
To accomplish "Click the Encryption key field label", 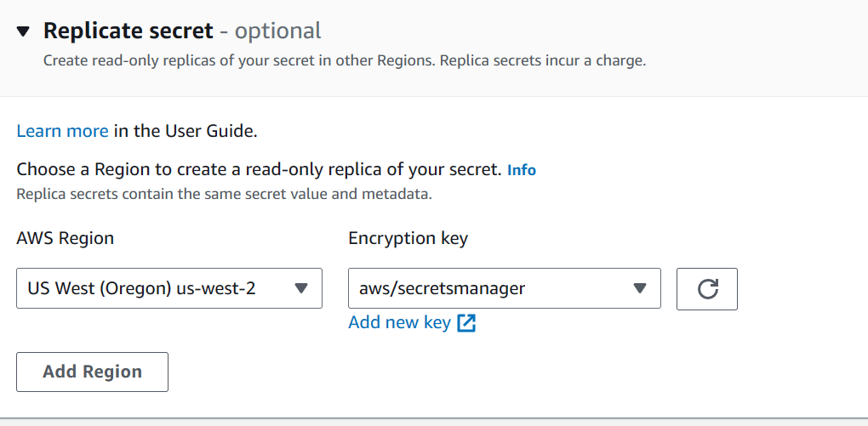I will click(408, 238).
